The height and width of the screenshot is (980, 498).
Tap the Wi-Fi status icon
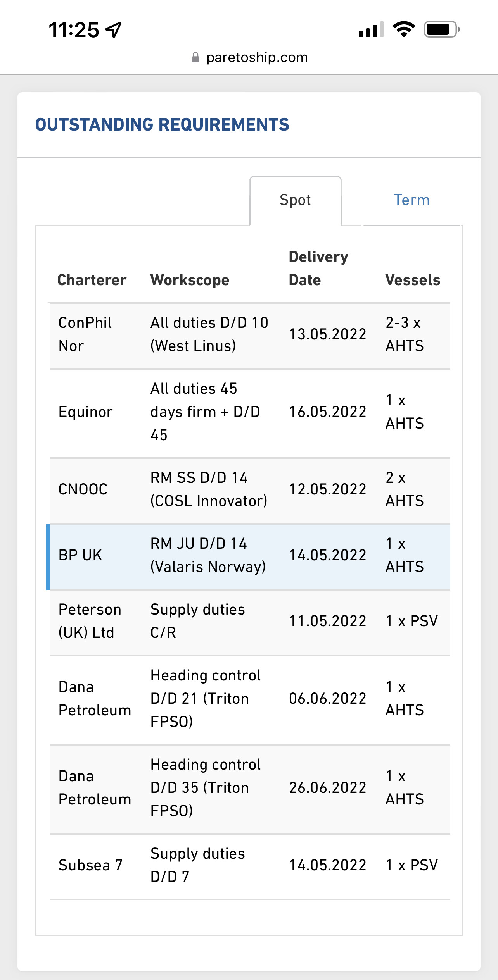pyautogui.click(x=404, y=29)
